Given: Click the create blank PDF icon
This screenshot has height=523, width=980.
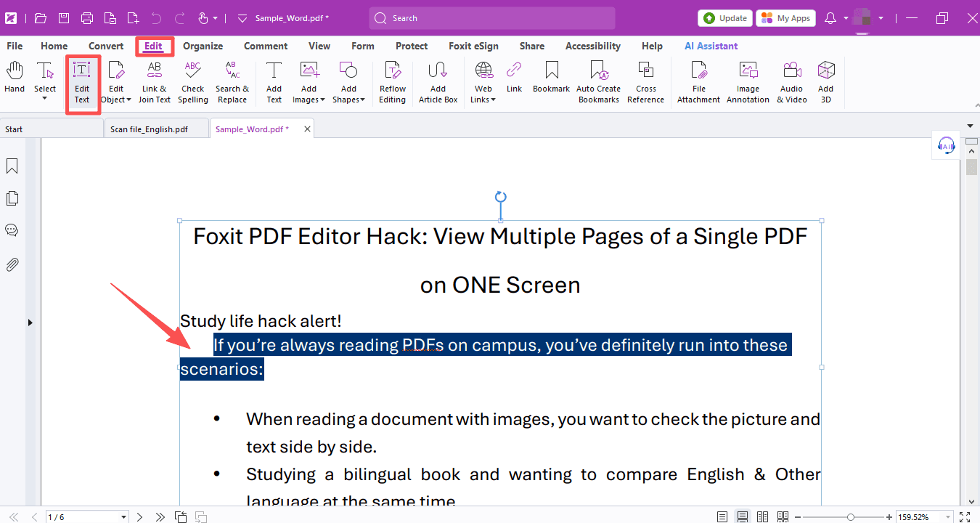Looking at the screenshot, I should pyautogui.click(x=133, y=18).
